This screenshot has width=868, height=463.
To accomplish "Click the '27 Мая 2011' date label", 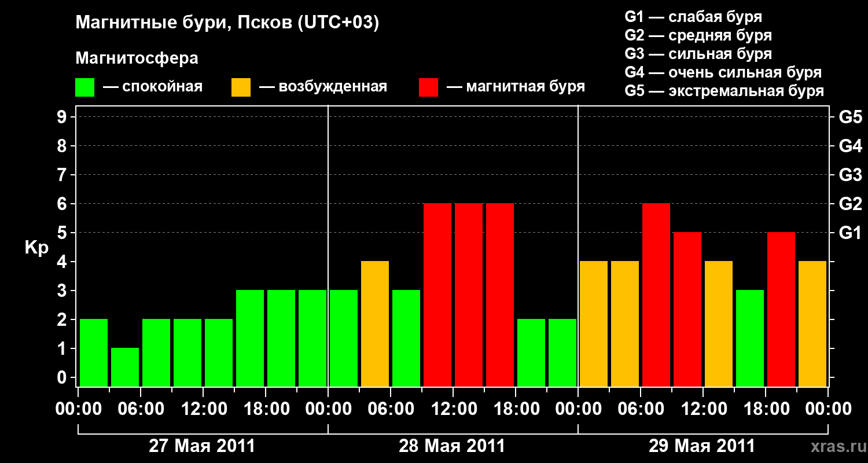I will click(x=202, y=446).
